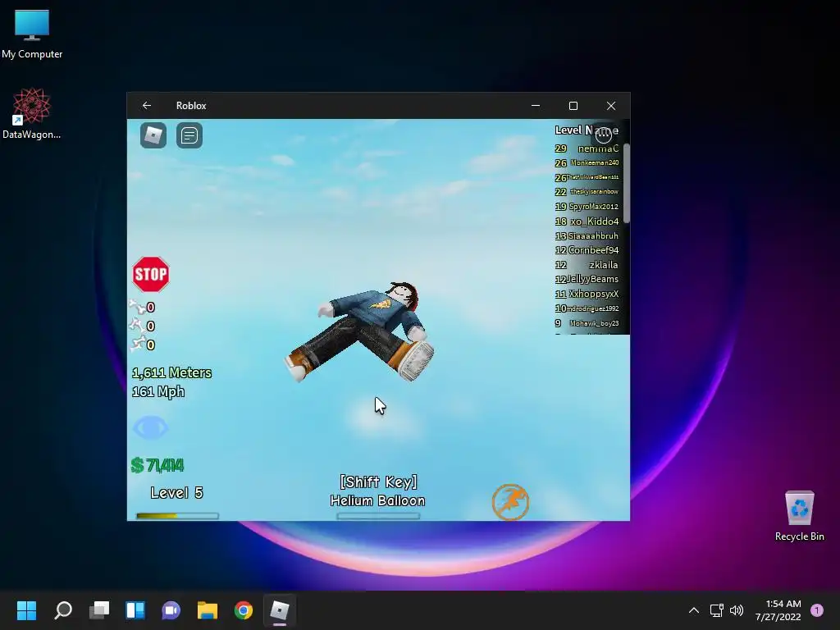The height and width of the screenshot is (630, 840).
Task: Click the 161 Mph speed readout
Action: pyautogui.click(x=158, y=391)
